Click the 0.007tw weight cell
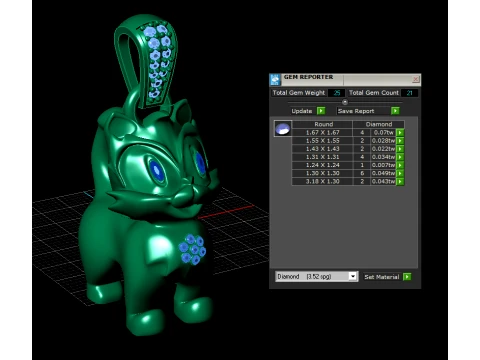Image resolution: width=480 pixels, height=360 pixels. (383, 165)
